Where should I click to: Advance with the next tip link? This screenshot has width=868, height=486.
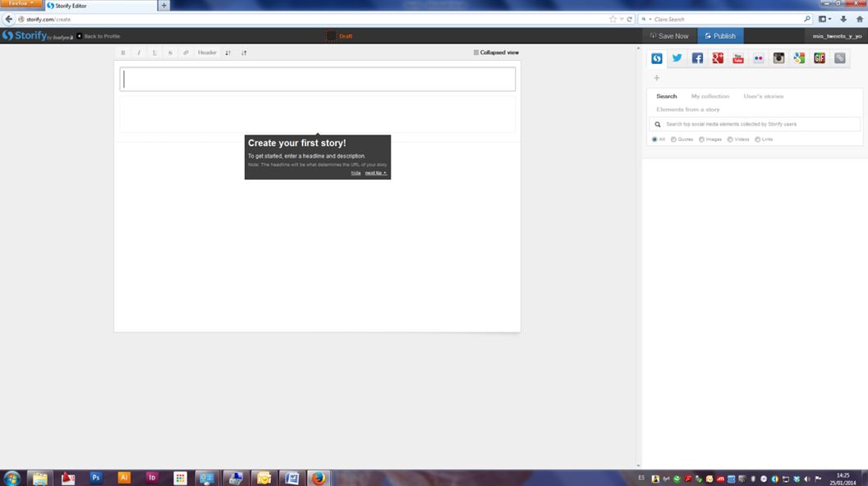[375, 173]
